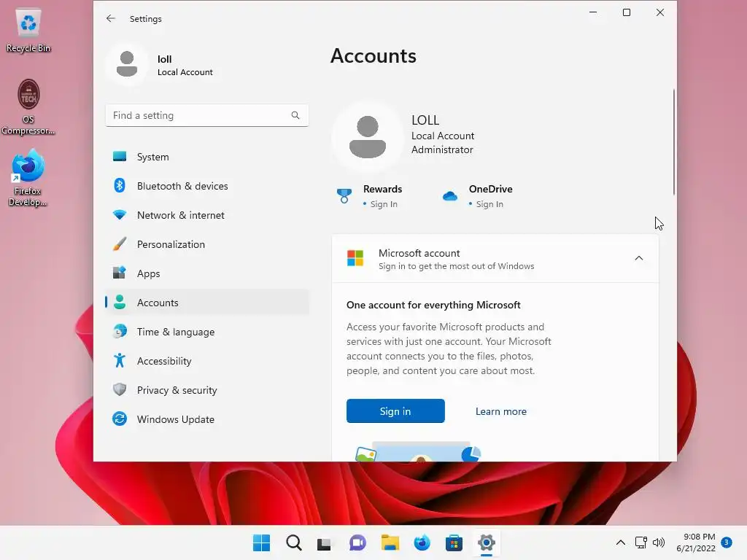Open the Apps category
The height and width of the screenshot is (560, 747).
point(206,273)
